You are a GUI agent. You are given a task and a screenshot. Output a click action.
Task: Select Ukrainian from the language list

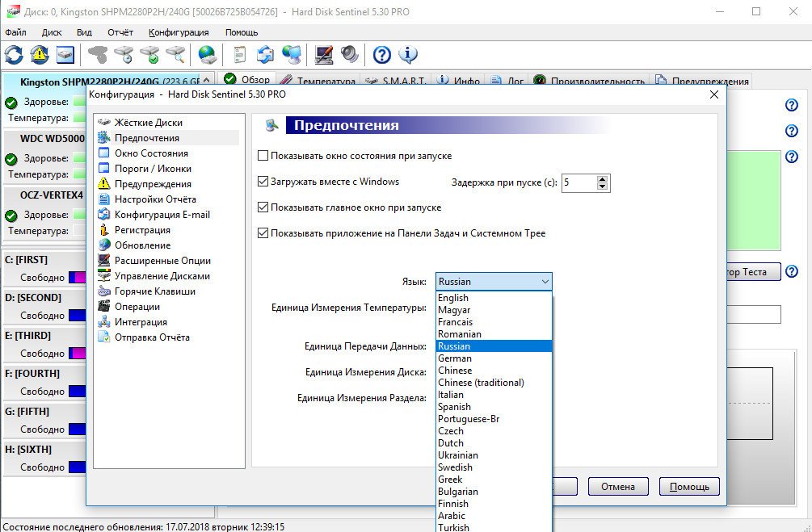tap(494, 455)
